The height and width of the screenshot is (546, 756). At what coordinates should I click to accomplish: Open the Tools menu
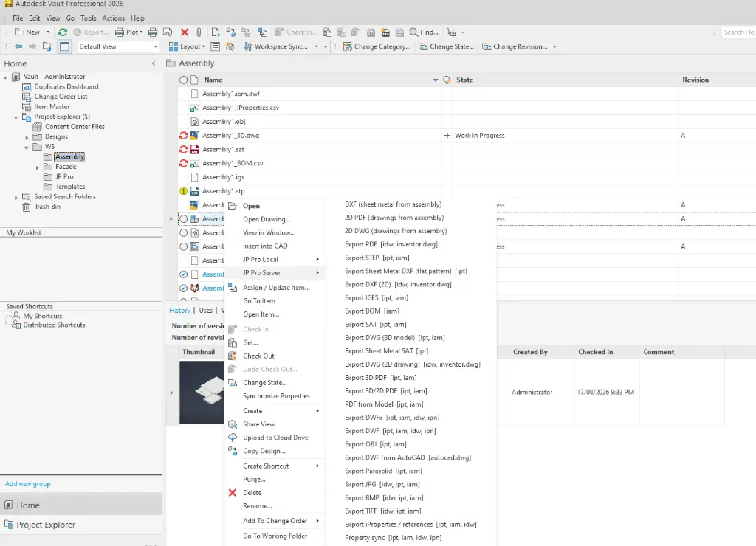89,18
